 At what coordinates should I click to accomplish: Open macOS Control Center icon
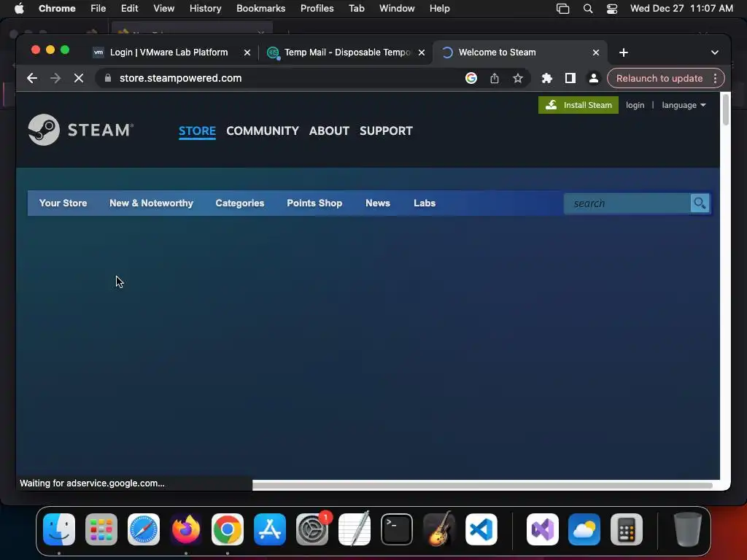[x=612, y=9]
